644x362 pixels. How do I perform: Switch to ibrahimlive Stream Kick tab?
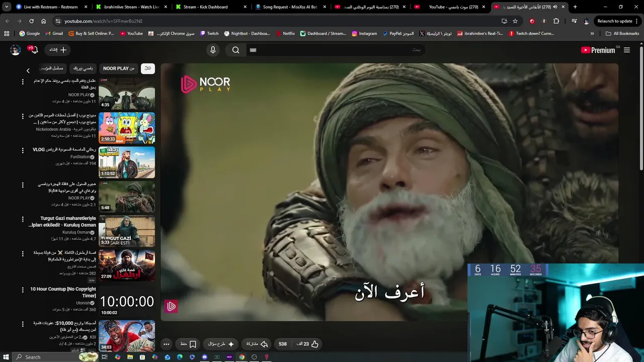[131, 7]
